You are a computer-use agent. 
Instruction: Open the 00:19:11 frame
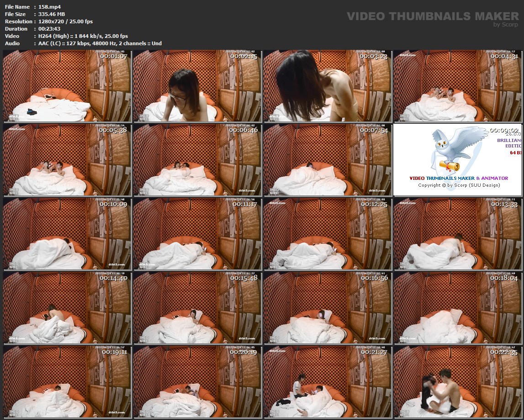point(67,382)
